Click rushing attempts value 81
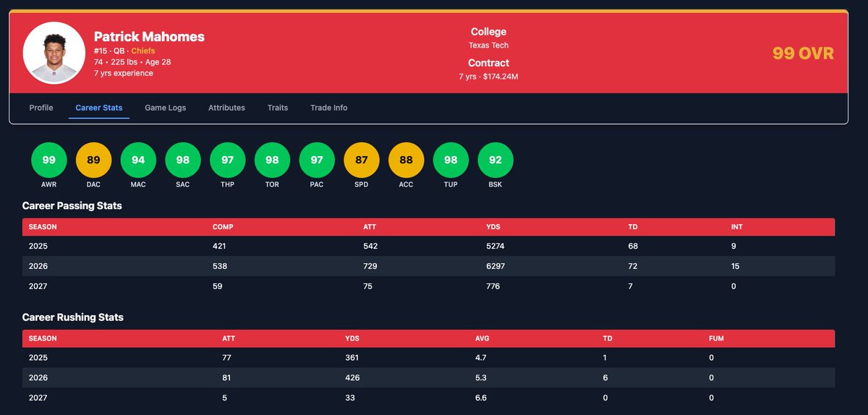 click(x=227, y=377)
